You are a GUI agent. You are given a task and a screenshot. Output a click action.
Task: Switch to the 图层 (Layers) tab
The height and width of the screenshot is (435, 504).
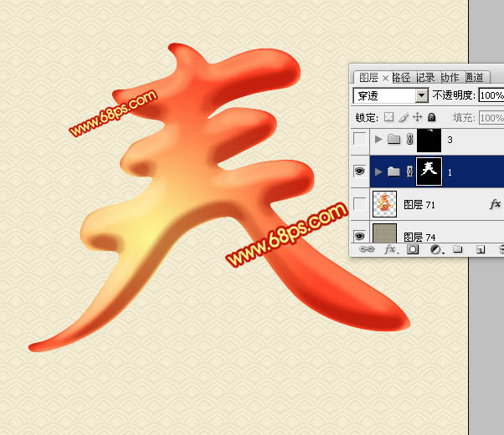pyautogui.click(x=368, y=78)
